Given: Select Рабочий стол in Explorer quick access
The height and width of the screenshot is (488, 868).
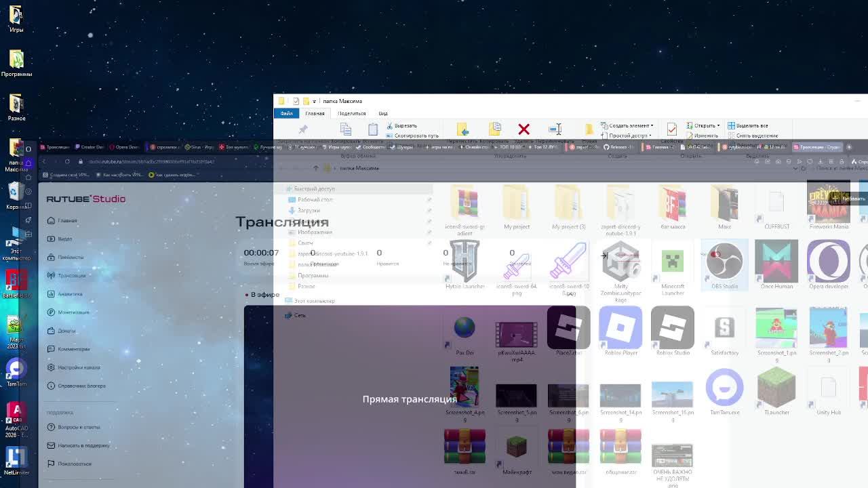Looking at the screenshot, I should [x=311, y=199].
